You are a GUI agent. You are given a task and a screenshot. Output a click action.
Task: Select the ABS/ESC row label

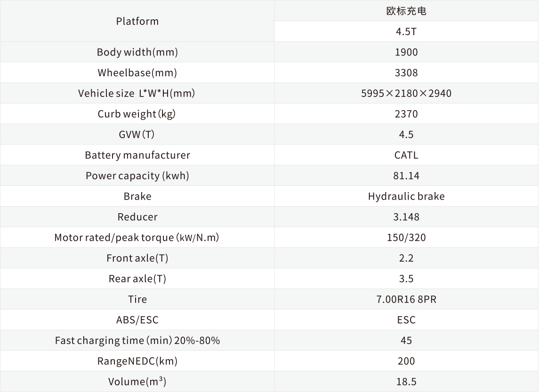pos(137,320)
